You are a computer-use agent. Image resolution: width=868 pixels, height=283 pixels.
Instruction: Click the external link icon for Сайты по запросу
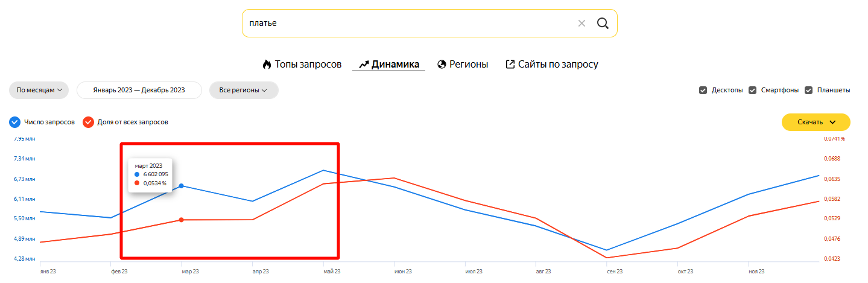pos(510,65)
